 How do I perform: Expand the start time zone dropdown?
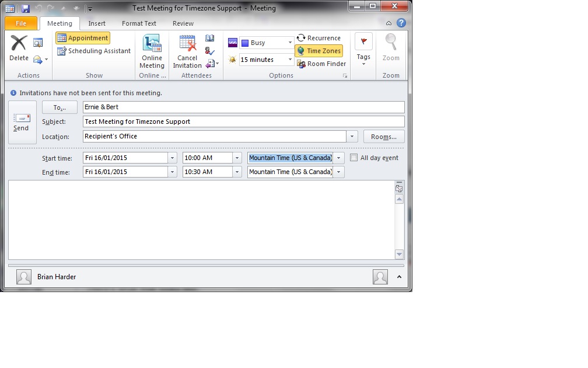(339, 158)
